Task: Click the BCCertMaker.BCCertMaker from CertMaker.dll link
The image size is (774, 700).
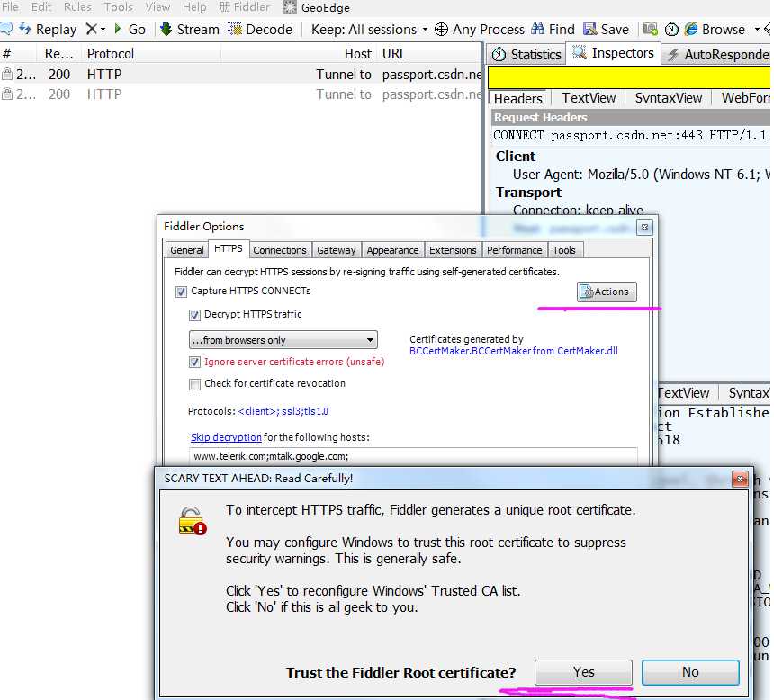Action: (x=513, y=351)
